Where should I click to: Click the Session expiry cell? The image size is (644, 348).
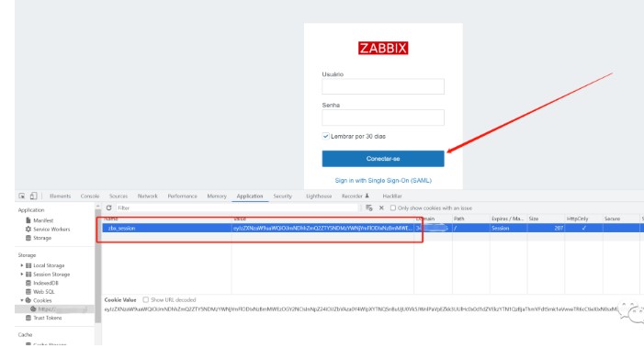click(508, 228)
